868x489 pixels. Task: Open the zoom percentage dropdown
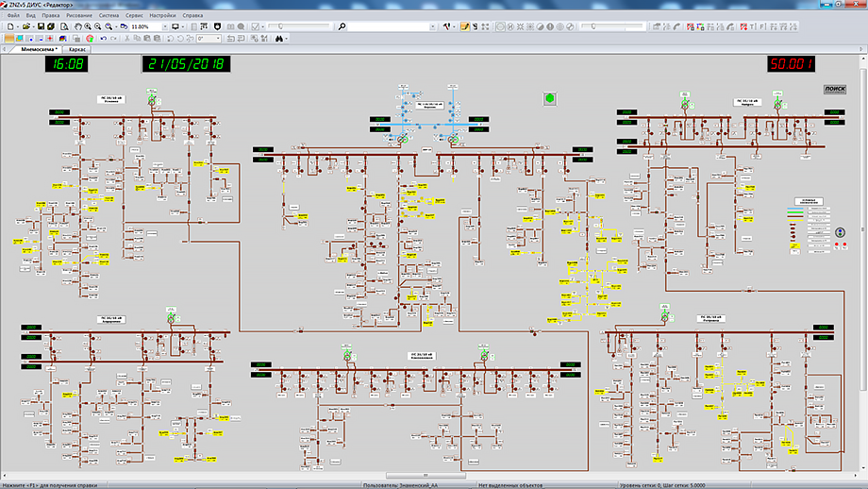coord(165,26)
